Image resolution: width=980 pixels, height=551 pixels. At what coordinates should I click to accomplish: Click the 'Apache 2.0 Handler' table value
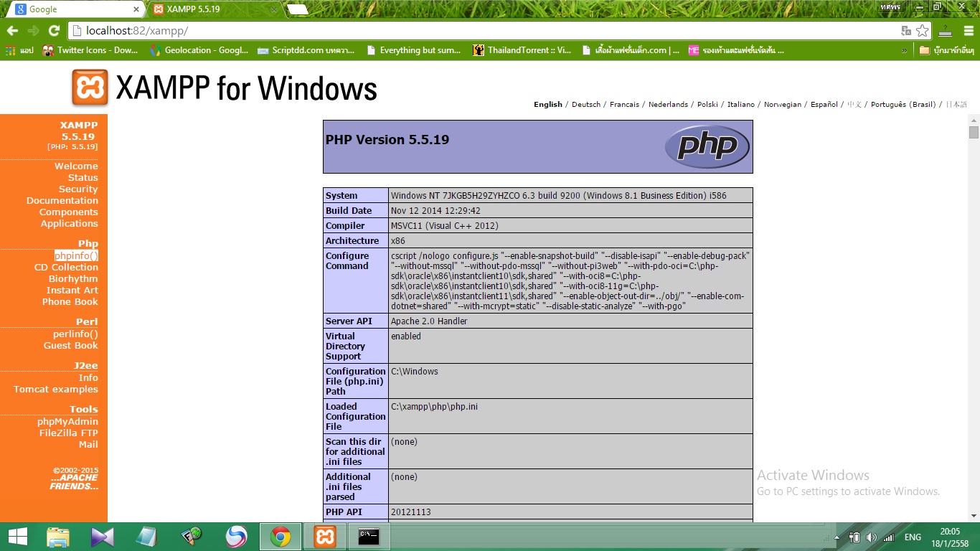click(570, 321)
